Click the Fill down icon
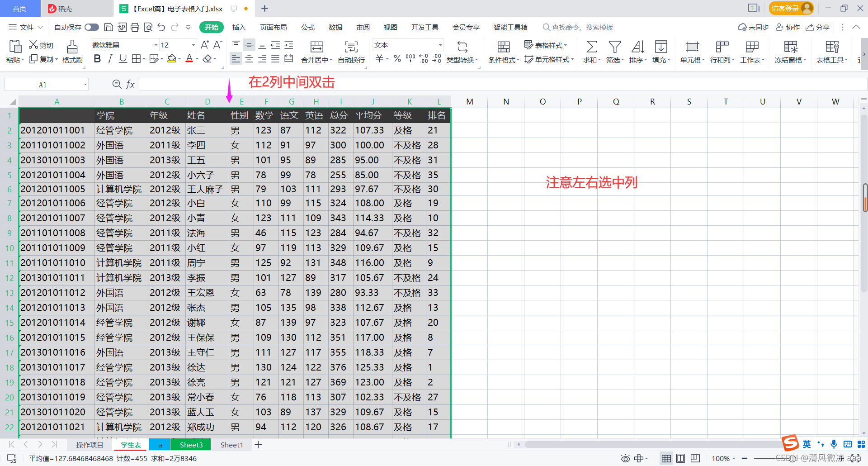The image size is (868, 466). [661, 47]
